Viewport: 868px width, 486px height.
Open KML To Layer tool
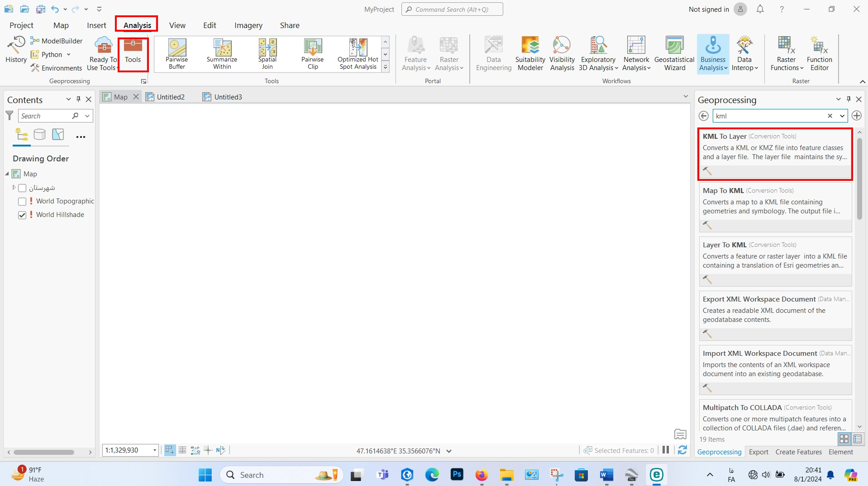[x=775, y=154]
